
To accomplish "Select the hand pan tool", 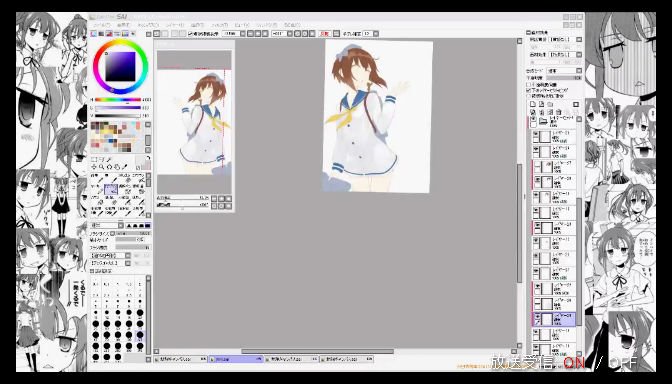I will coord(117,167).
